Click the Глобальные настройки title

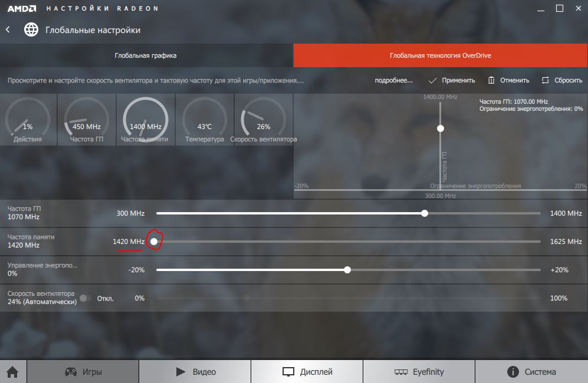(x=93, y=30)
